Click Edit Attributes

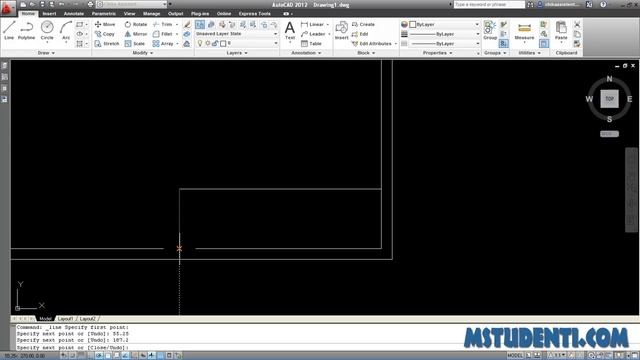pos(372,43)
